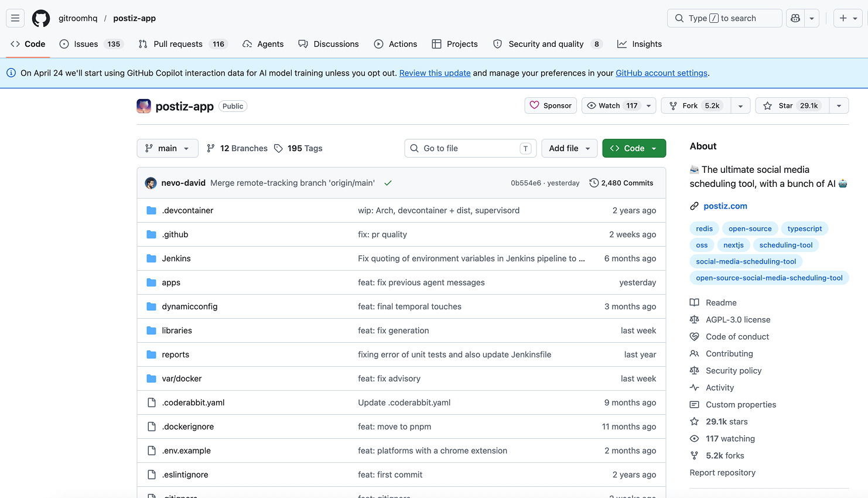The image size is (868, 498).
Task: Click the Copilot icon next to search
Action: pyautogui.click(x=795, y=18)
